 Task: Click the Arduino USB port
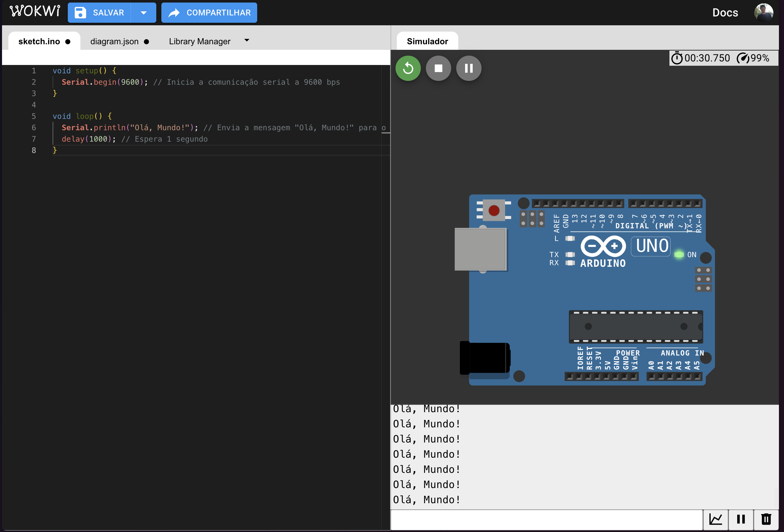tap(480, 249)
